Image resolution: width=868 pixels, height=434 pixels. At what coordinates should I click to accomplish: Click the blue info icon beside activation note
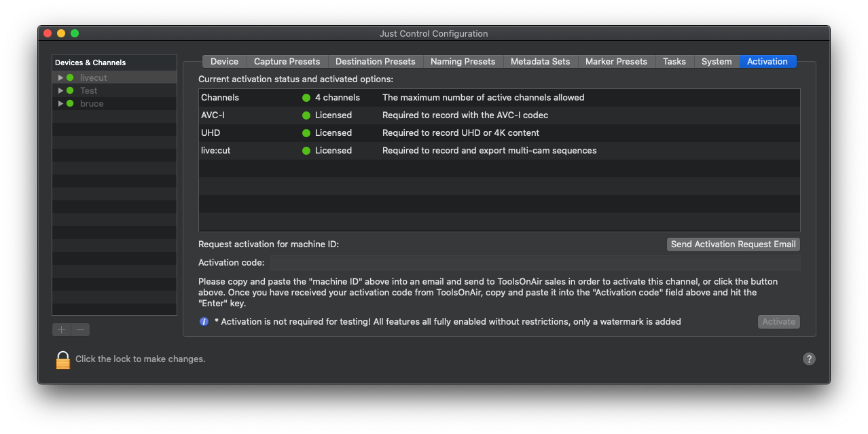pyautogui.click(x=204, y=321)
